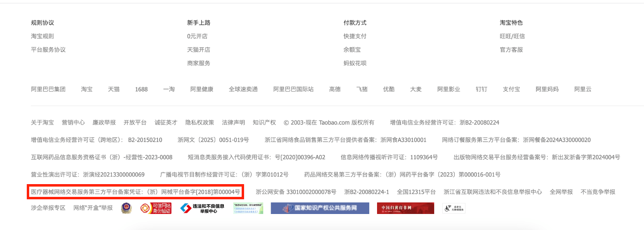Open the 商家服务 link
The width and height of the screenshot is (644, 230).
click(x=198, y=63)
